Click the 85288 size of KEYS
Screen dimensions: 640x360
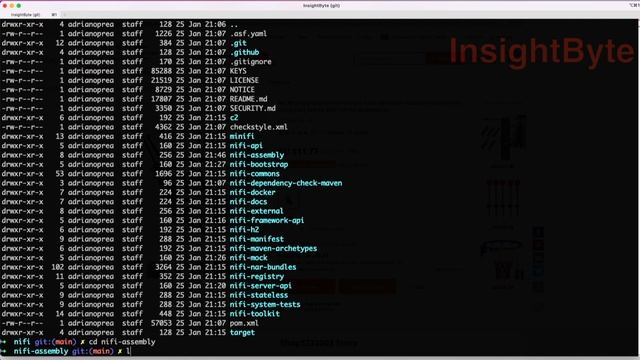[x=161, y=71]
